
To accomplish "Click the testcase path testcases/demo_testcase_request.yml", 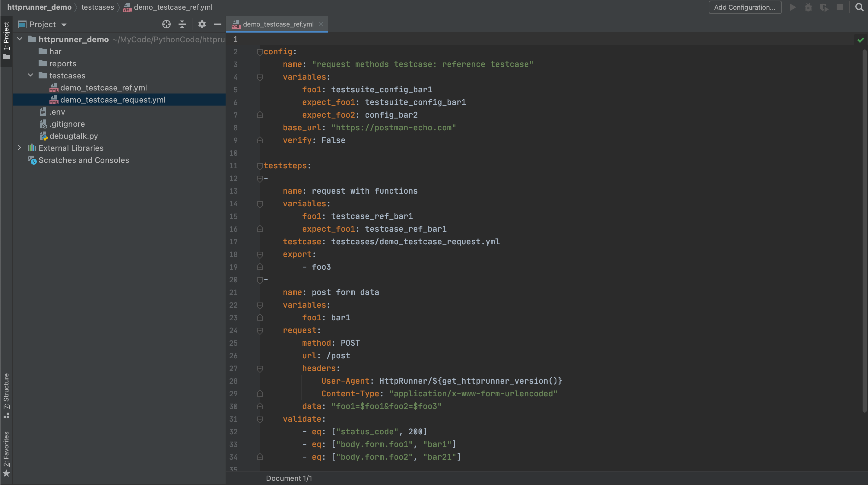I will tap(416, 242).
